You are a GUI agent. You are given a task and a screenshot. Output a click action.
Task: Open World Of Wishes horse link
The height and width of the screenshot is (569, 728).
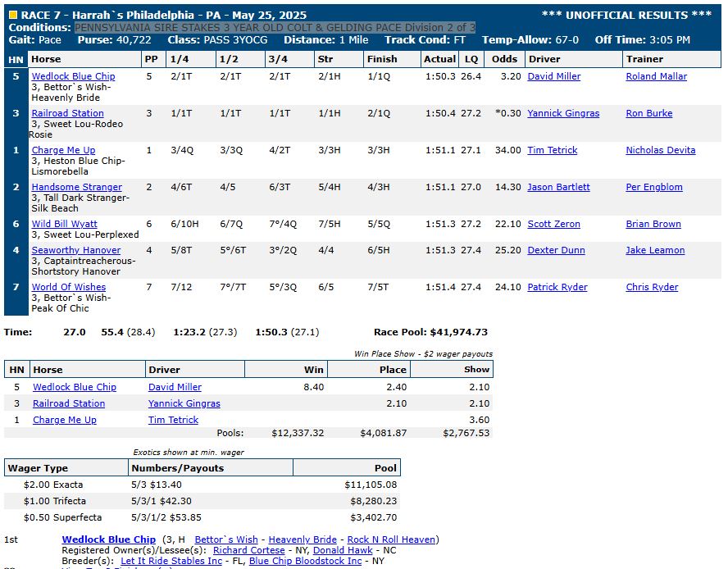68,287
